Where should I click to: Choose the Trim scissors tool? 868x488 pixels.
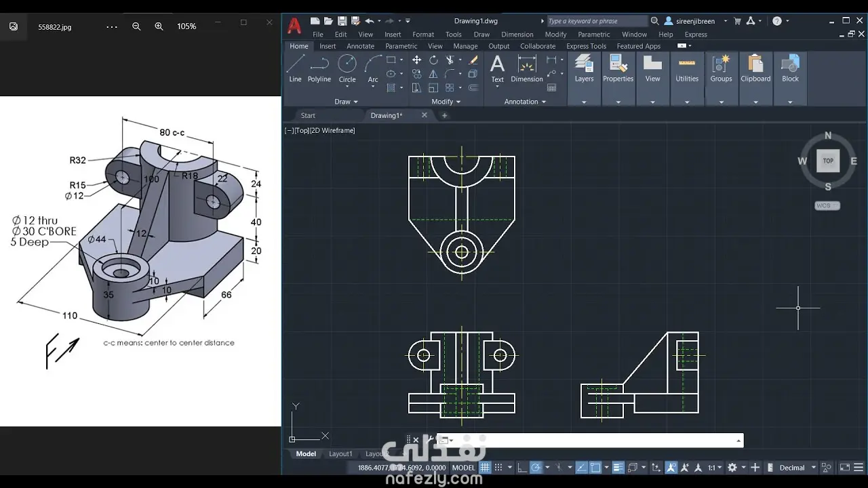450,60
